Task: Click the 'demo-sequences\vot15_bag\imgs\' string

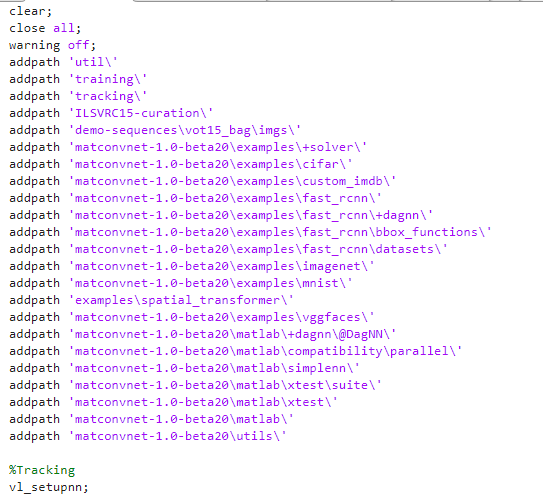Action: pos(185,130)
